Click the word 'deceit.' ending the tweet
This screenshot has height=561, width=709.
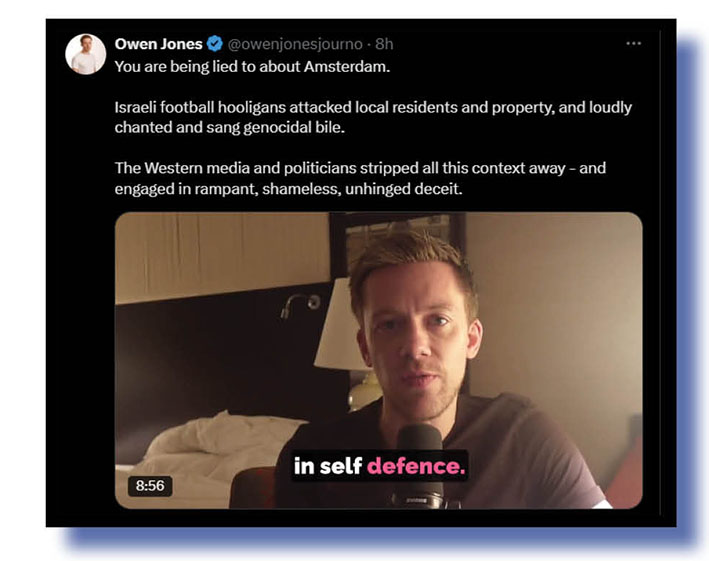pos(438,189)
